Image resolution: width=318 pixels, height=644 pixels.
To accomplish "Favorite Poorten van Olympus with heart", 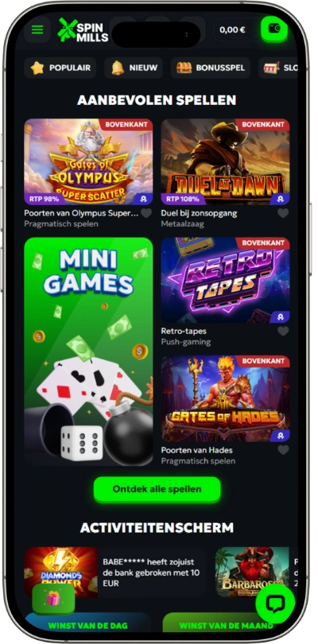I will click(x=146, y=213).
